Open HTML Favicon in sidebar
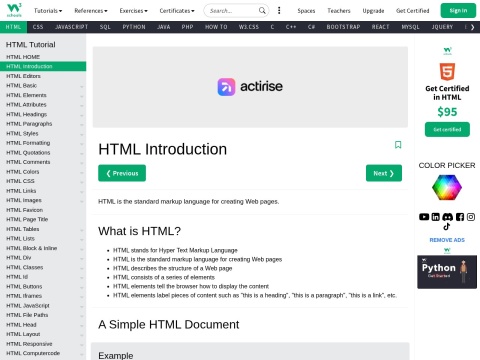Viewport: 480px width, 360px height. click(43, 210)
